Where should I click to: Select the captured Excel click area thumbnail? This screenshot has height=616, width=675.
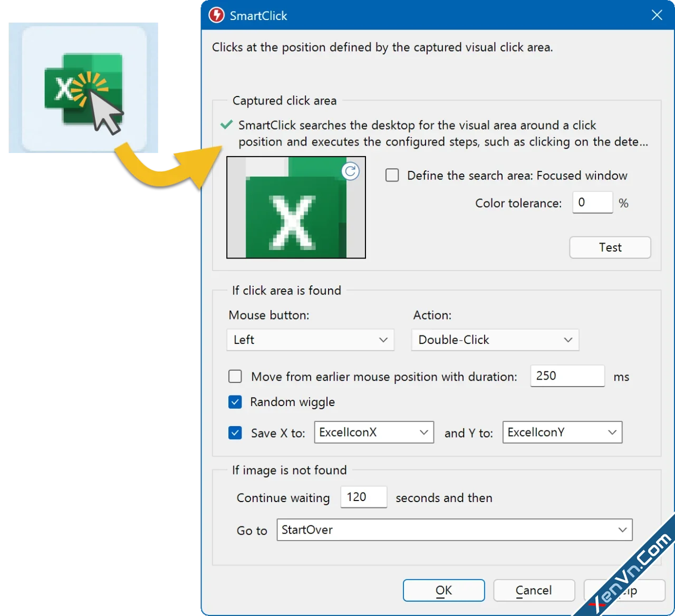(296, 207)
